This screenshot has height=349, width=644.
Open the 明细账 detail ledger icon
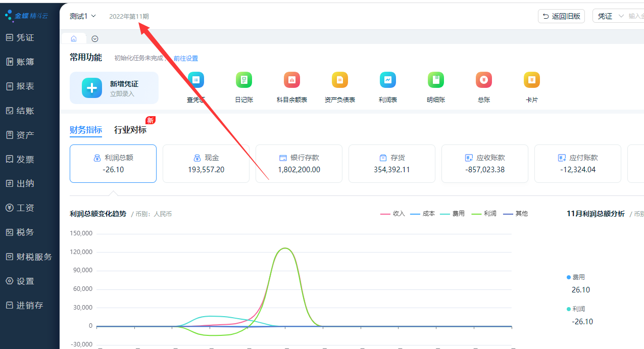[436, 80]
